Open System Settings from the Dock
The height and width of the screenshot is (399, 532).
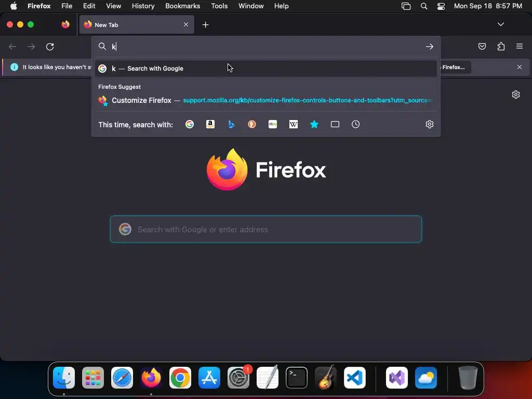pyautogui.click(x=238, y=378)
